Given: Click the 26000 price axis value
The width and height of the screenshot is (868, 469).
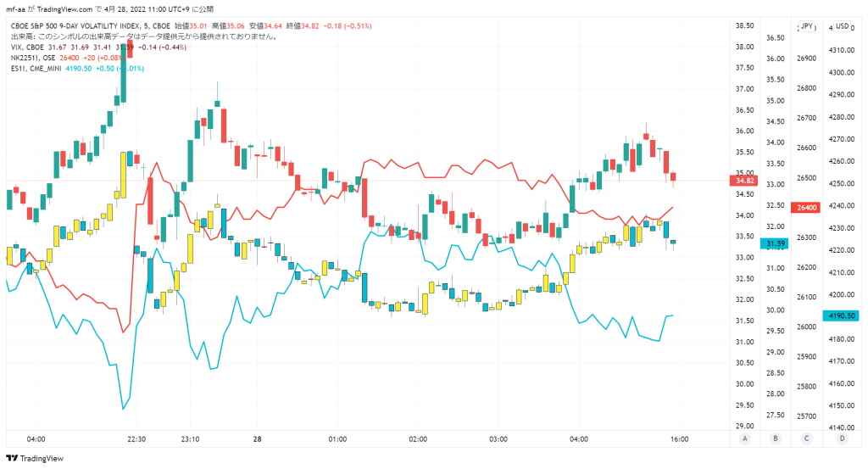Looking at the screenshot, I should click(807, 327).
